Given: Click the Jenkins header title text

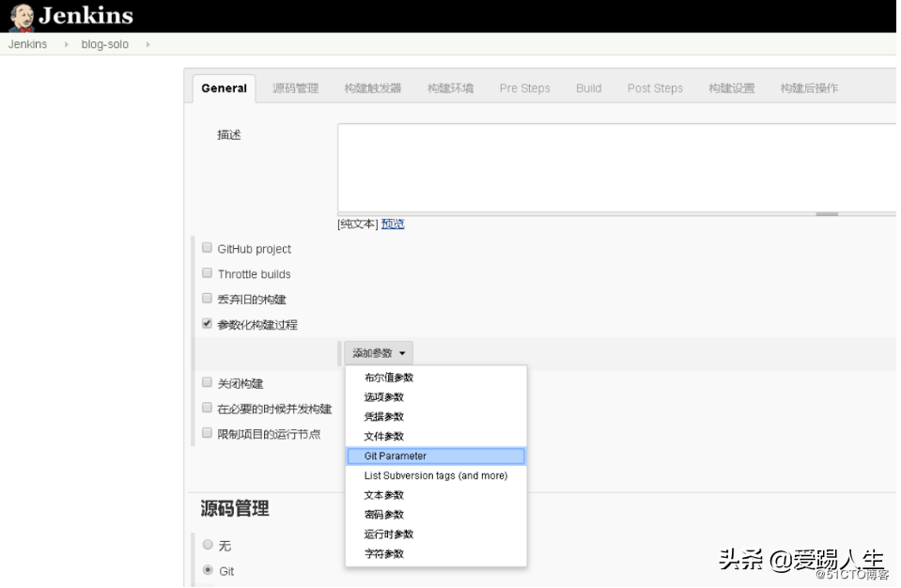Looking at the screenshot, I should click(x=86, y=16).
